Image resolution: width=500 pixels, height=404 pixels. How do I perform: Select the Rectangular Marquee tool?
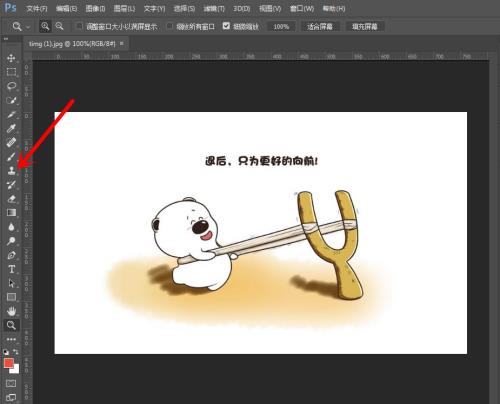coord(11,72)
